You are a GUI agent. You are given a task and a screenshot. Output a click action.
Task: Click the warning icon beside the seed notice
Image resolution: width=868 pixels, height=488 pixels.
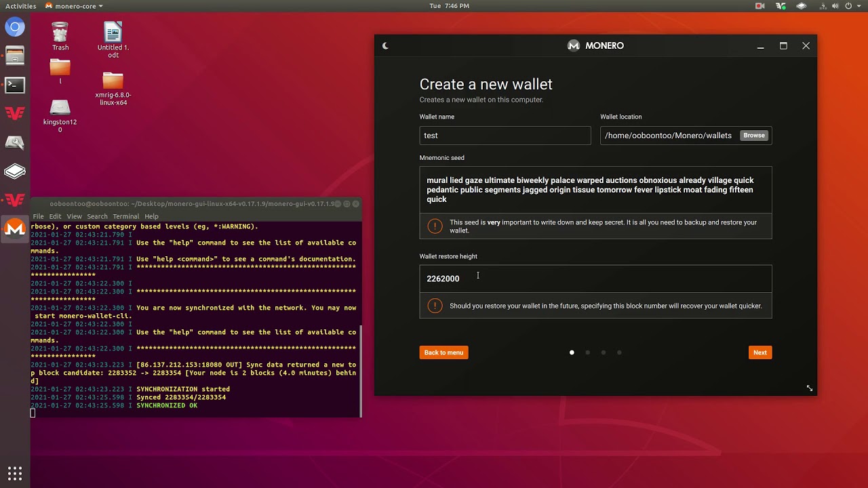tap(435, 226)
